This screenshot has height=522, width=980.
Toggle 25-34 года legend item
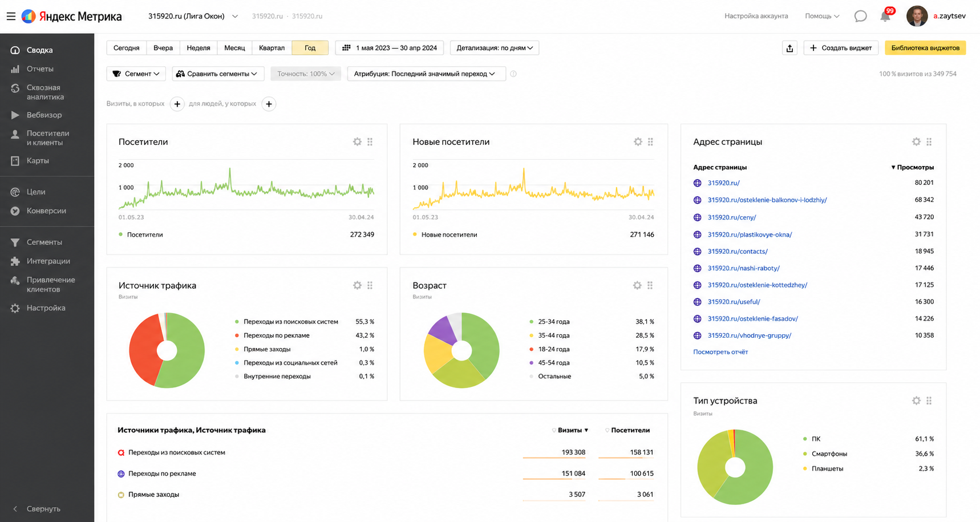549,322
